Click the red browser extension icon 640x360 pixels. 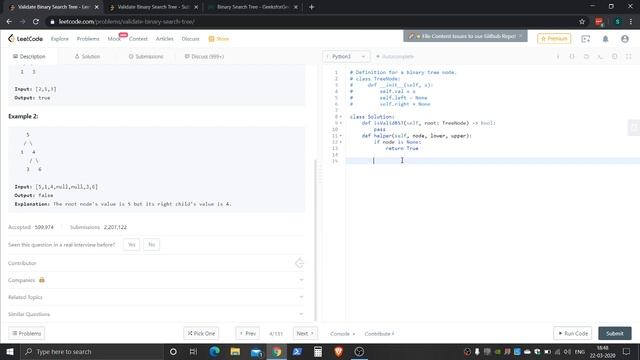tap(599, 22)
